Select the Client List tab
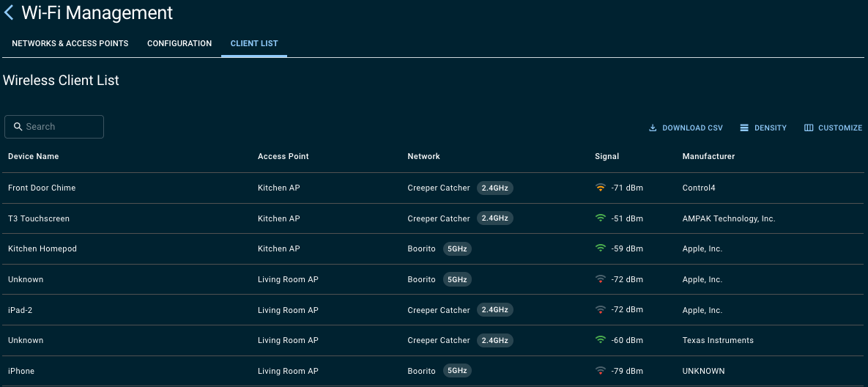 coord(254,44)
